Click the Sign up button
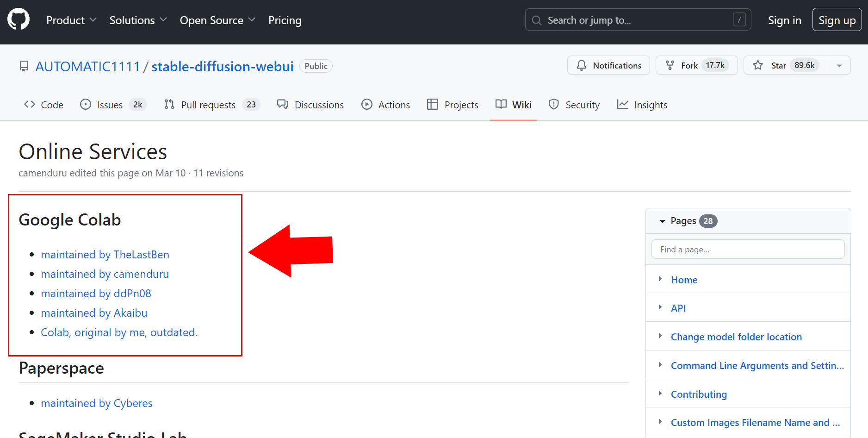 coord(837,20)
